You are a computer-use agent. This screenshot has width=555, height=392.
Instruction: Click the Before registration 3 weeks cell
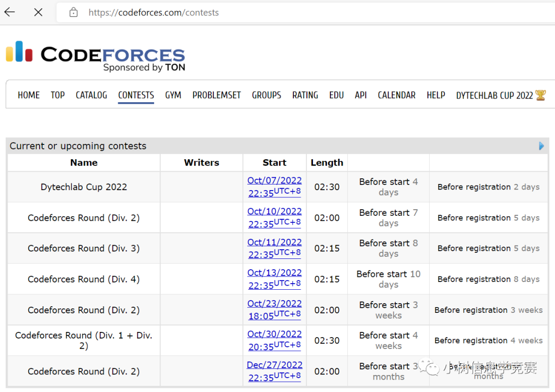click(x=489, y=310)
